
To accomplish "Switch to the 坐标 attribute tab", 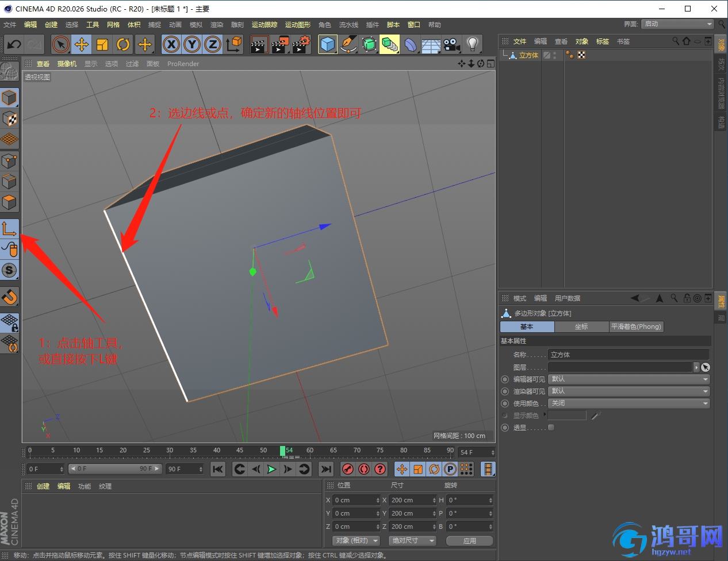I will coord(581,326).
